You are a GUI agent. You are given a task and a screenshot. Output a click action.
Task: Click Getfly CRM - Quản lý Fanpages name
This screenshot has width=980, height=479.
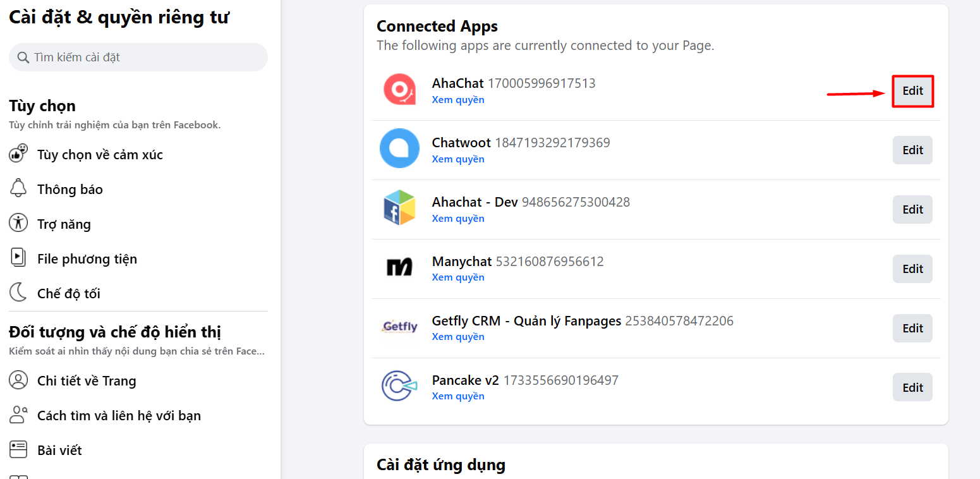click(x=527, y=321)
